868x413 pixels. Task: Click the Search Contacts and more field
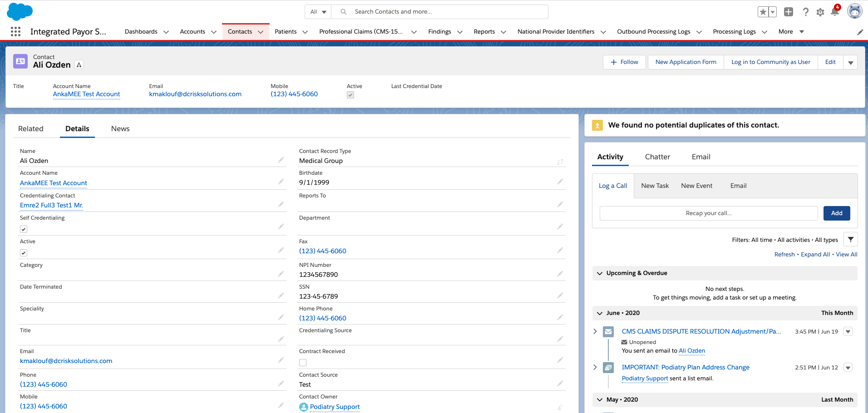(x=439, y=12)
